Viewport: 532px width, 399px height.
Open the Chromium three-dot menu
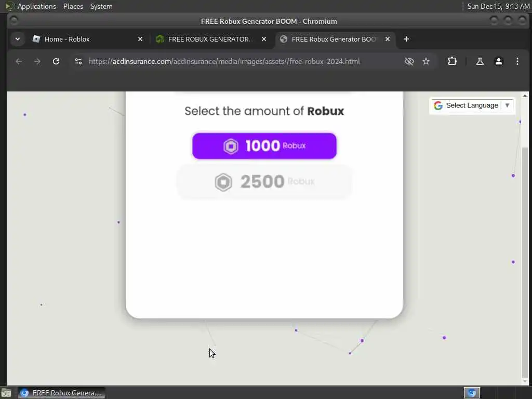pos(517,61)
